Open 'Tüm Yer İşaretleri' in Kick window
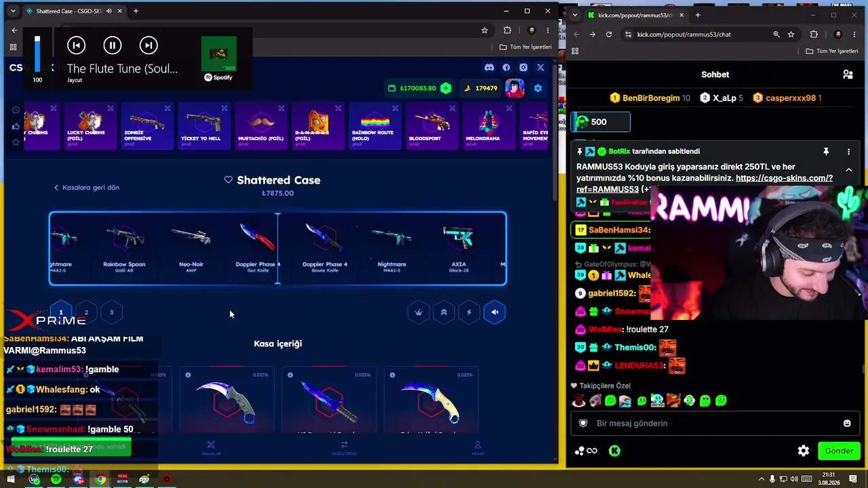 tap(832, 51)
